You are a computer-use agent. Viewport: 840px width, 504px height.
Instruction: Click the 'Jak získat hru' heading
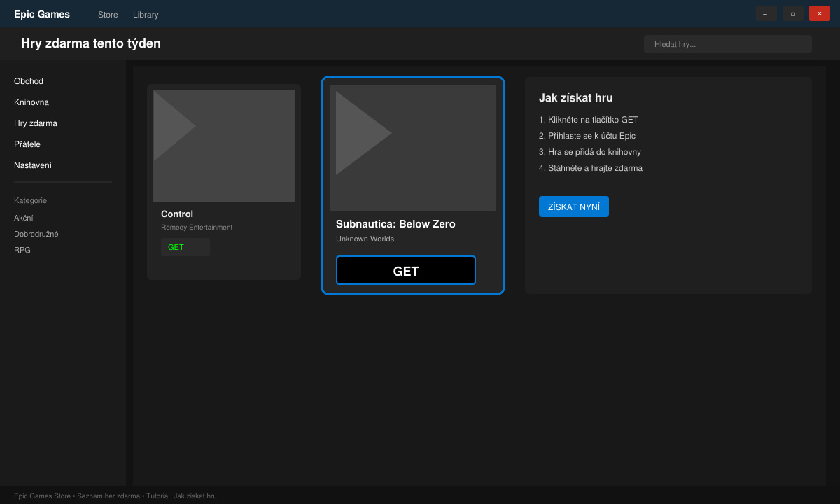576,98
